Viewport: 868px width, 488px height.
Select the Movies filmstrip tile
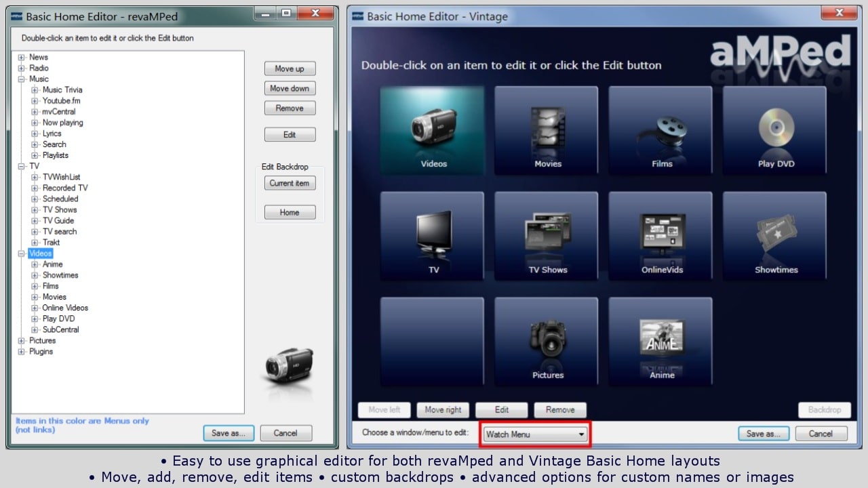point(547,130)
